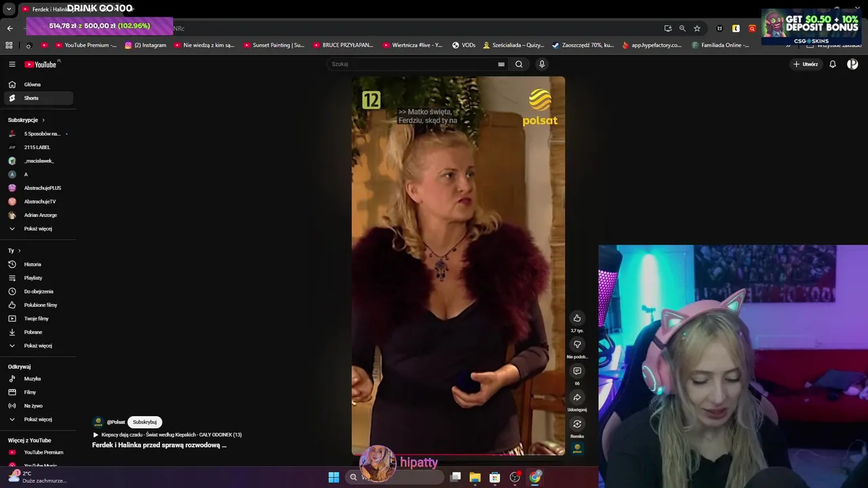Open Pobrane downloads in sidebar
The image size is (868, 488).
38,332
